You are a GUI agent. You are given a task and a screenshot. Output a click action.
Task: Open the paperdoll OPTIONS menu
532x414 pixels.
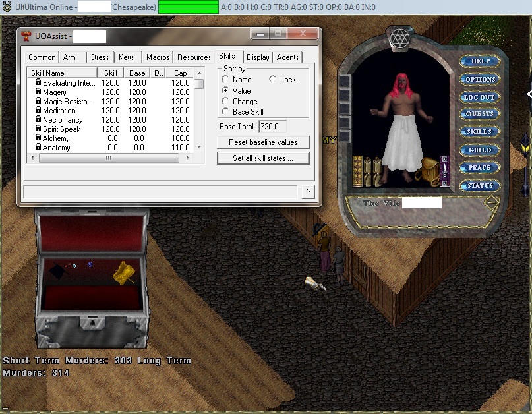tap(480, 79)
